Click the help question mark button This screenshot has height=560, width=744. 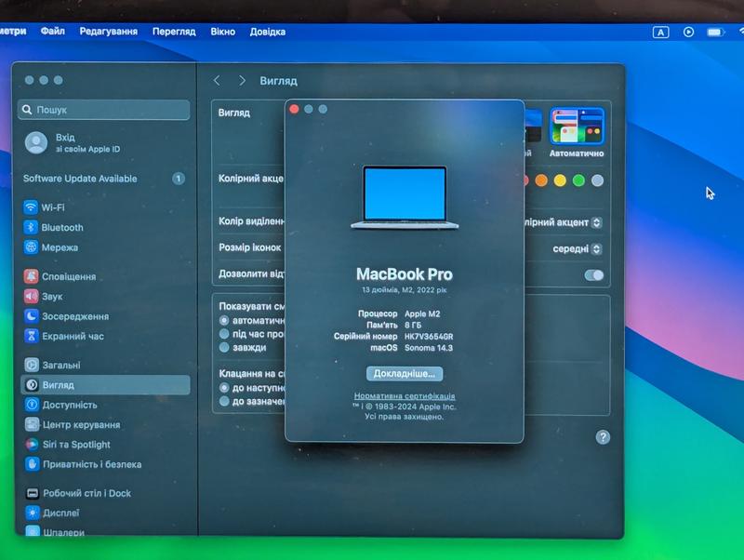click(x=603, y=437)
